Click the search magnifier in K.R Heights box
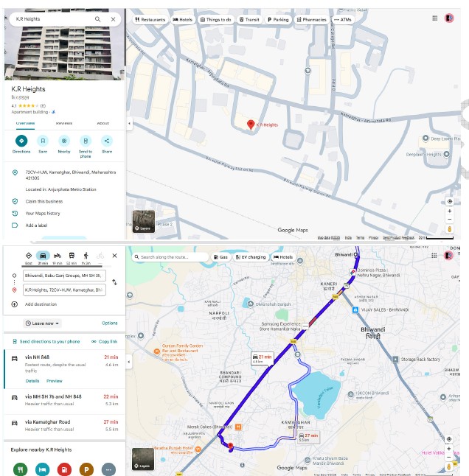Image resolution: width=469 pixels, height=476 pixels. click(x=97, y=19)
